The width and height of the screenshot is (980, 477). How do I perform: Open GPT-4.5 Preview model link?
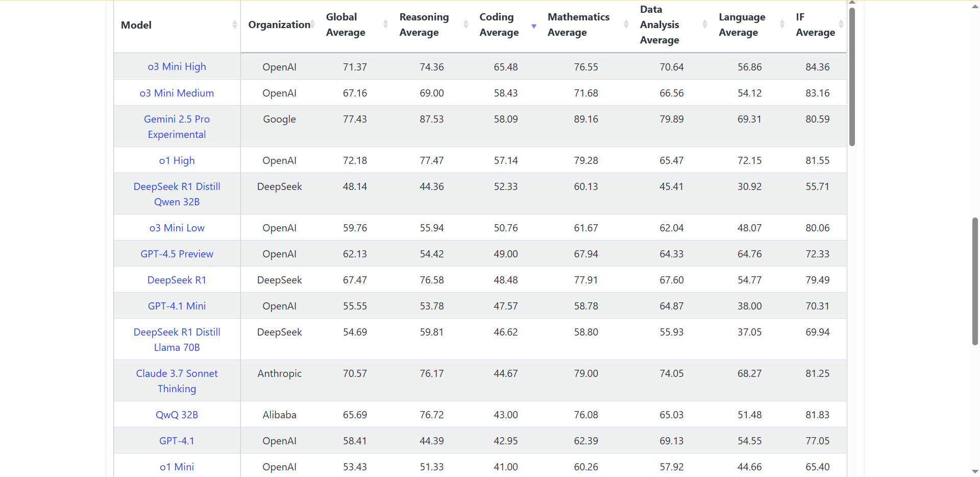[x=177, y=254]
